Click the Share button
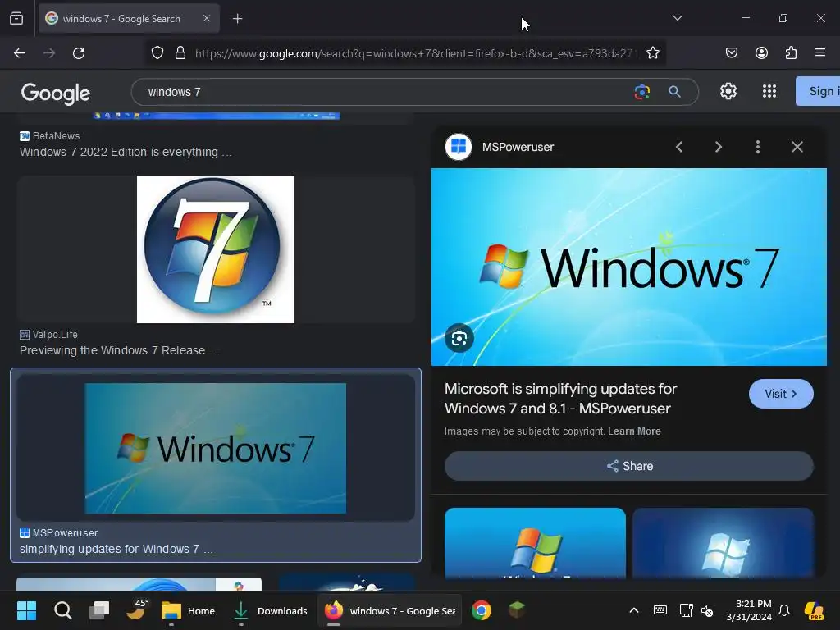 click(629, 466)
